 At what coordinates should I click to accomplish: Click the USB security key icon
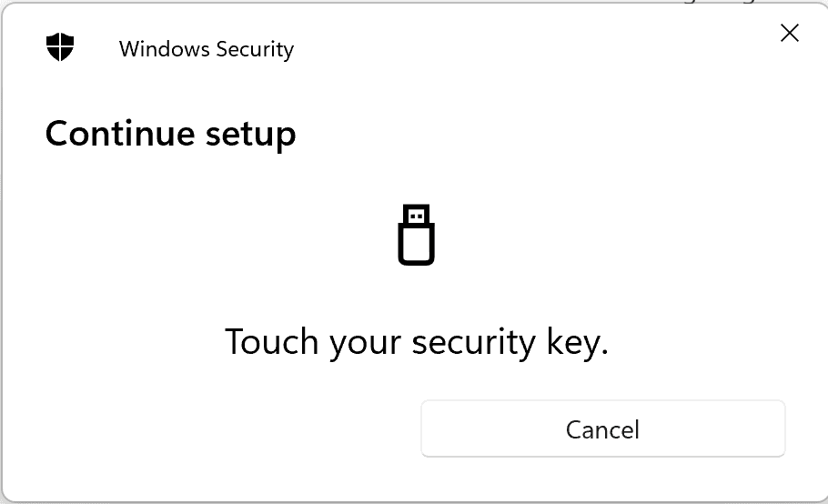[416, 235]
